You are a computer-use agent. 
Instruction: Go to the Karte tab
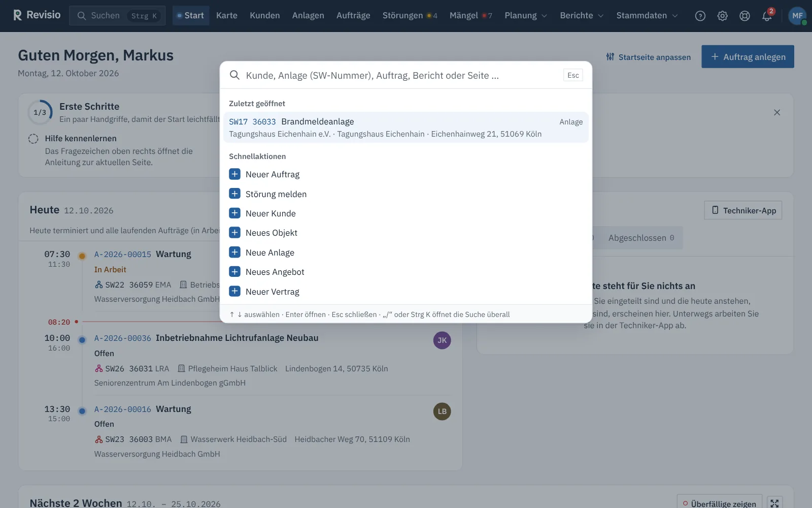[x=227, y=16]
